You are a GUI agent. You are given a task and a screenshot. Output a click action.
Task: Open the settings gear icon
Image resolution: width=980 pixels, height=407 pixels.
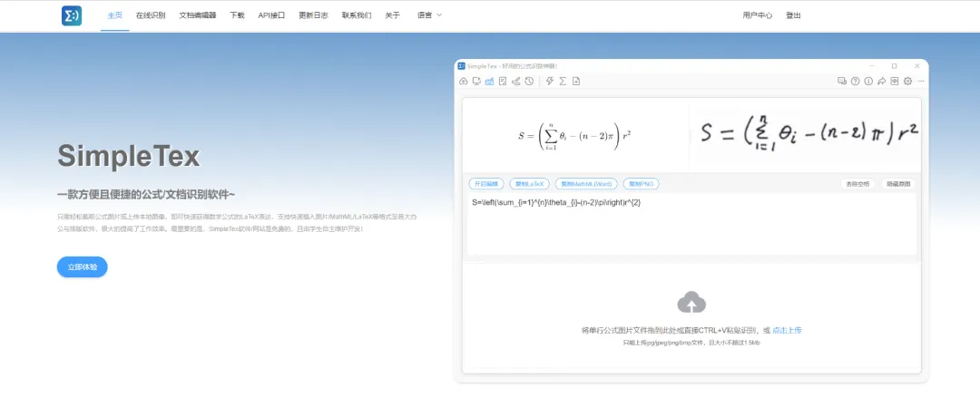907,82
